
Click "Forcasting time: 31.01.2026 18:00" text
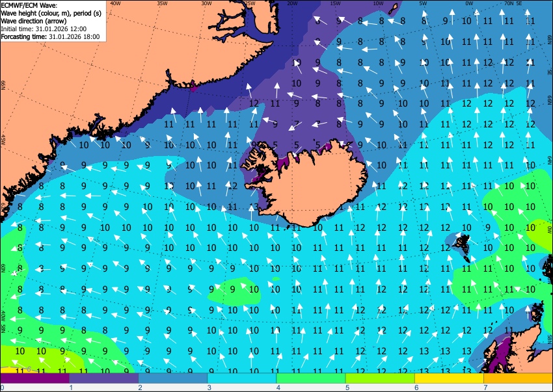click(51, 36)
